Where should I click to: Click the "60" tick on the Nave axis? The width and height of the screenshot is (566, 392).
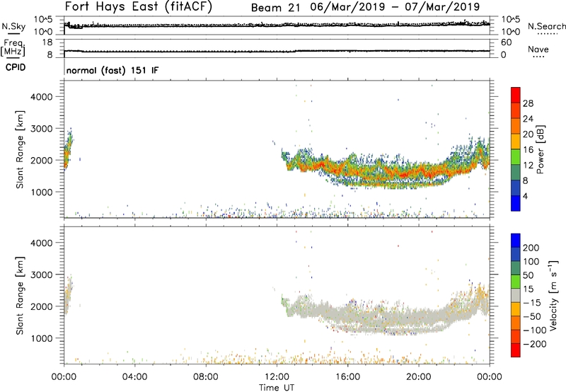[506, 42]
